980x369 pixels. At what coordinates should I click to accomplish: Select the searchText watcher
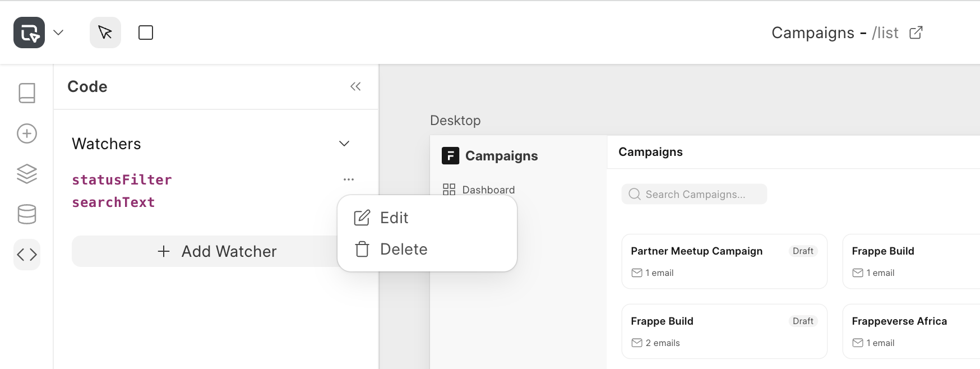point(113,202)
